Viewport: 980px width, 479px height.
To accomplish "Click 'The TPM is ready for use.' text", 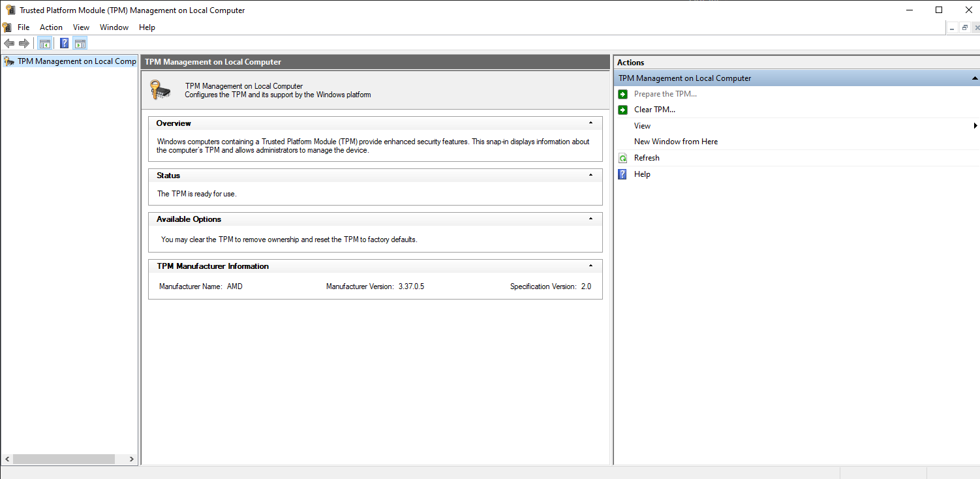I will click(197, 194).
